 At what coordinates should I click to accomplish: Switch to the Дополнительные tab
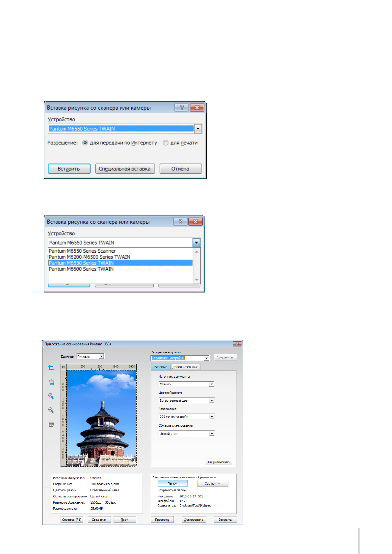tap(185, 367)
